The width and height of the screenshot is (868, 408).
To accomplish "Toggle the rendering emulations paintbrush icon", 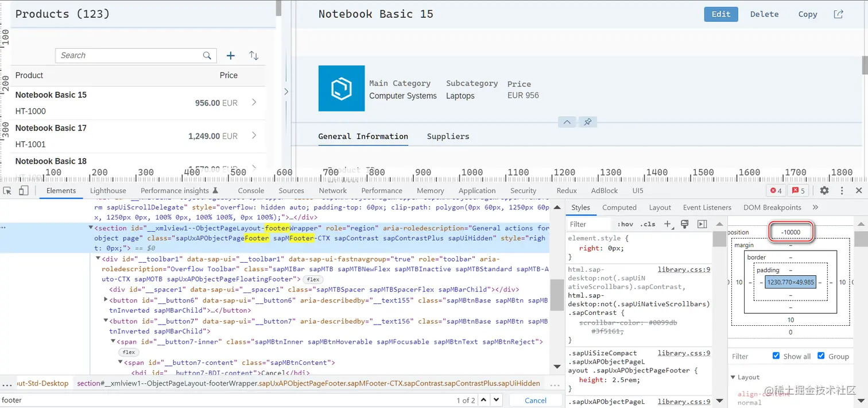I will coord(684,224).
